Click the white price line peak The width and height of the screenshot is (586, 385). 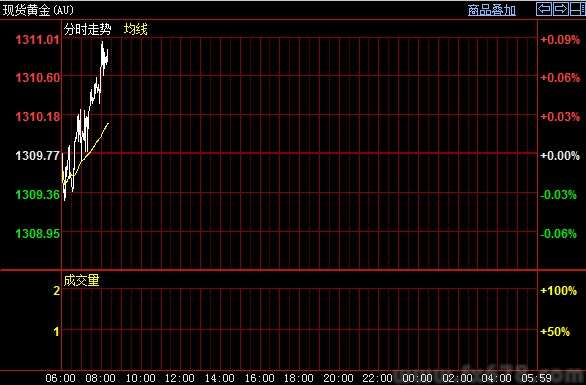pos(102,43)
